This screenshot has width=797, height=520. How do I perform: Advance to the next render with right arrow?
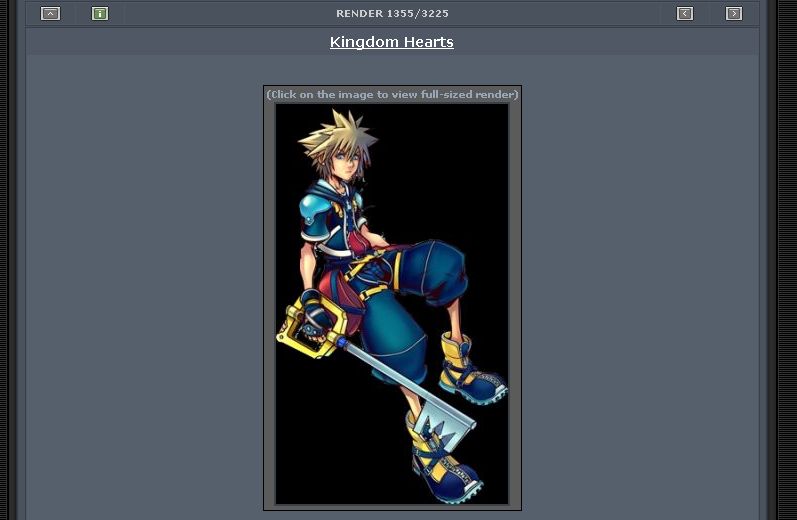[x=733, y=14]
